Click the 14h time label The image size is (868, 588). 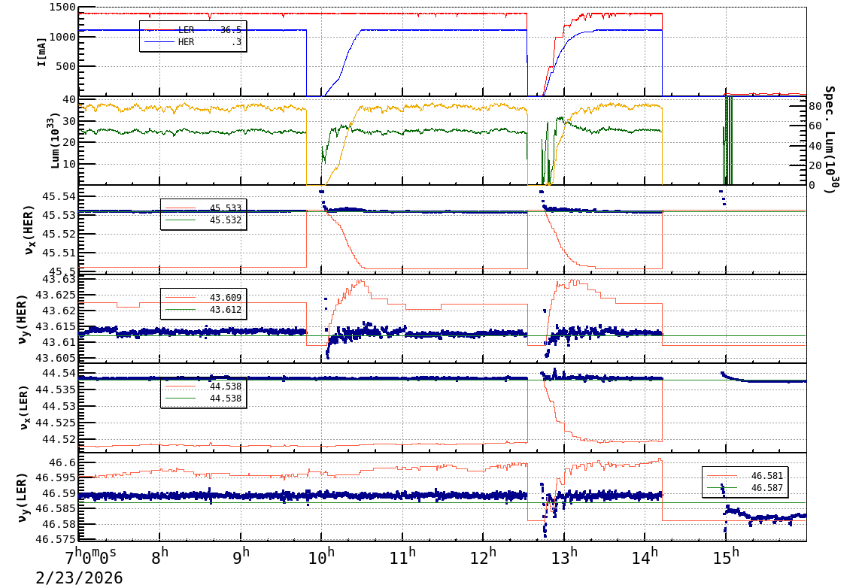tap(645, 556)
